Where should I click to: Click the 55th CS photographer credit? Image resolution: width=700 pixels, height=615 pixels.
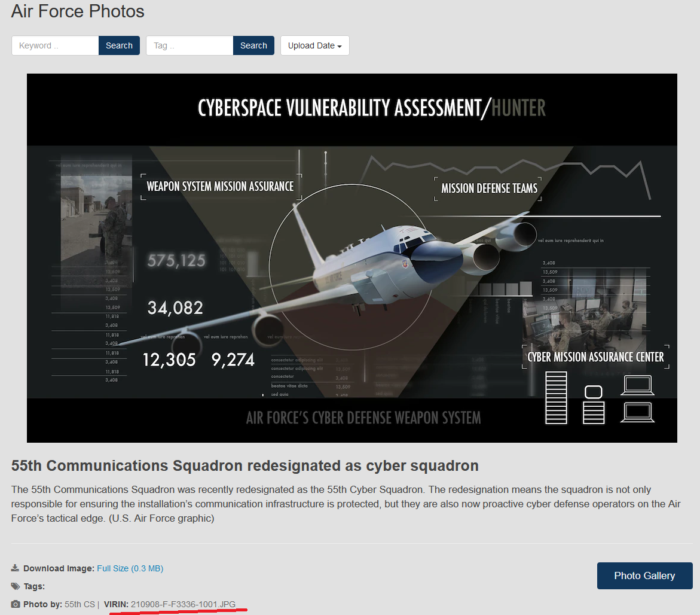[80, 604]
